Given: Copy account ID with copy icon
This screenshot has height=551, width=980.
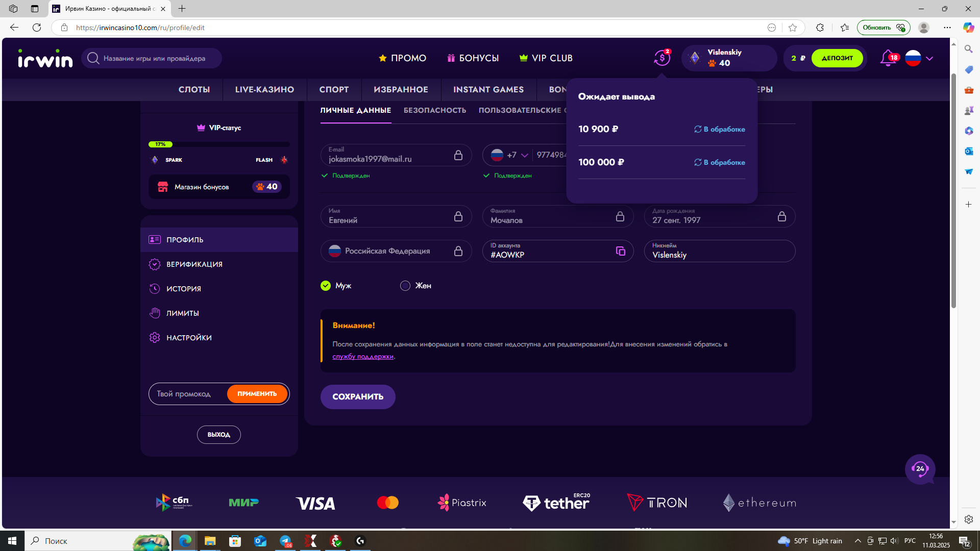Looking at the screenshot, I should click(x=620, y=251).
